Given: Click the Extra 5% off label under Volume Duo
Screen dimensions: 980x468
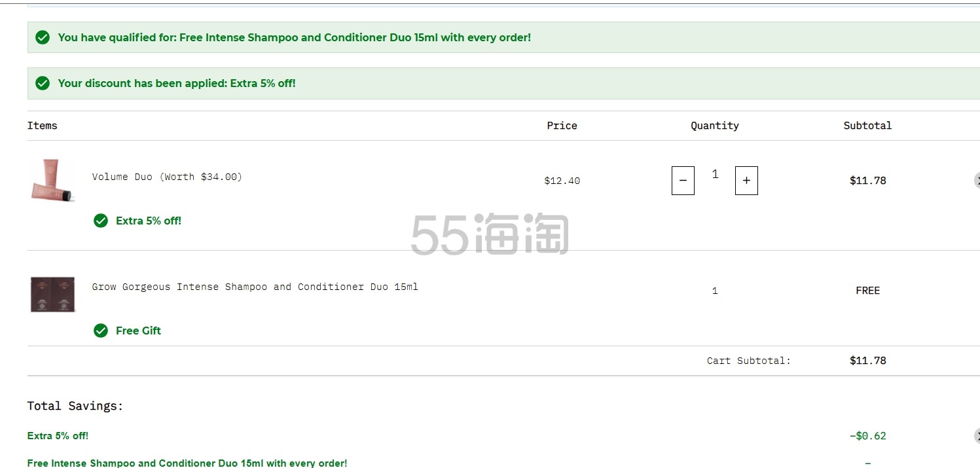Looking at the screenshot, I should 149,221.
